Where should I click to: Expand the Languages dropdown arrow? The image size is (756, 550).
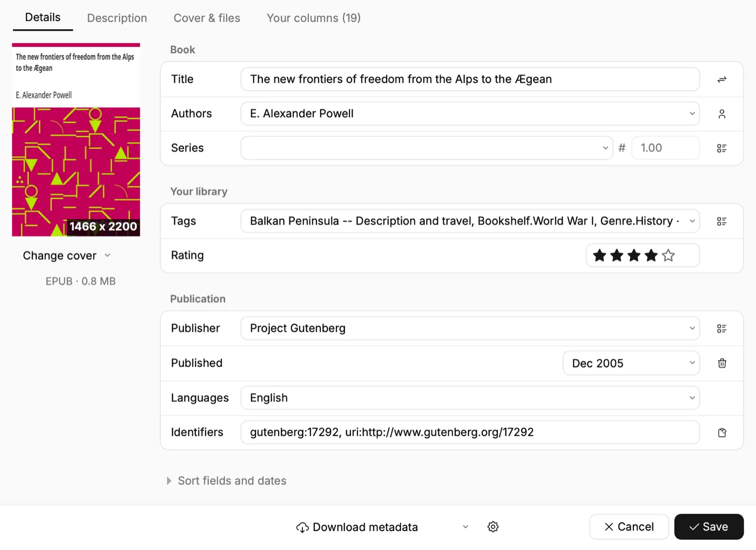click(x=692, y=398)
